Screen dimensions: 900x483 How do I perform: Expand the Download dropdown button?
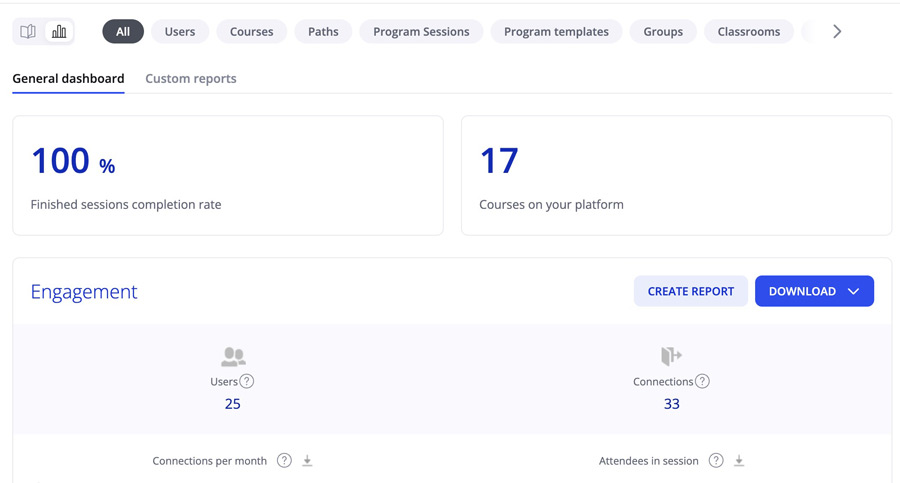pyautogui.click(x=814, y=291)
